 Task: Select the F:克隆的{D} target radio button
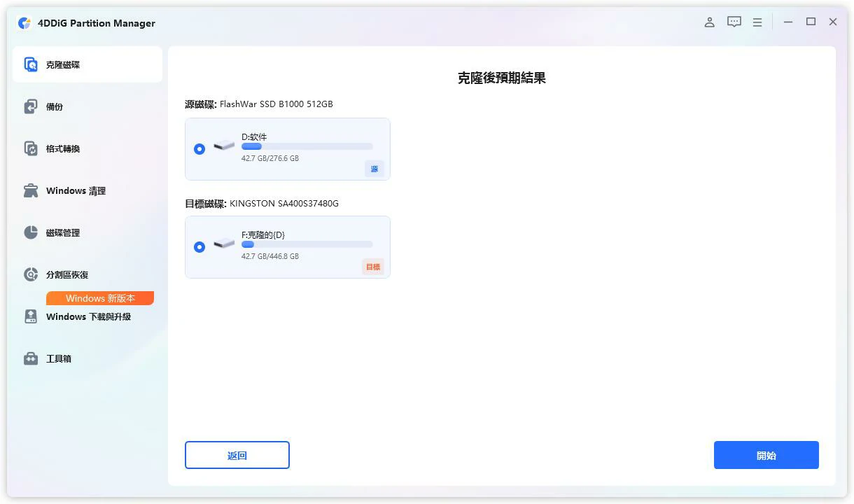(x=199, y=247)
